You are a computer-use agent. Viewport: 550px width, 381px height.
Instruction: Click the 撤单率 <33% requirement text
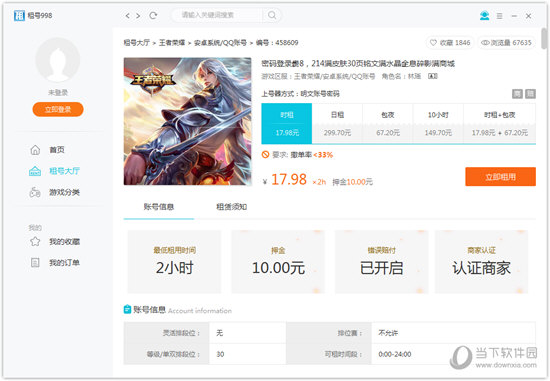(312, 155)
